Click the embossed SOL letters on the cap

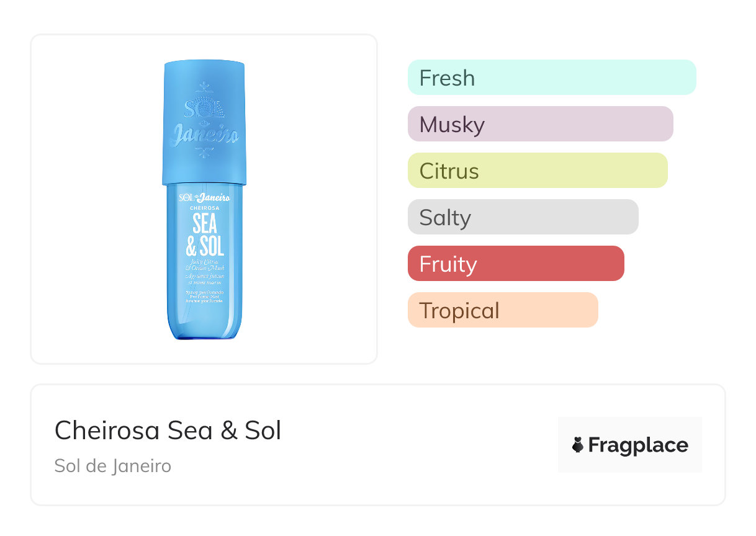[x=191, y=110]
